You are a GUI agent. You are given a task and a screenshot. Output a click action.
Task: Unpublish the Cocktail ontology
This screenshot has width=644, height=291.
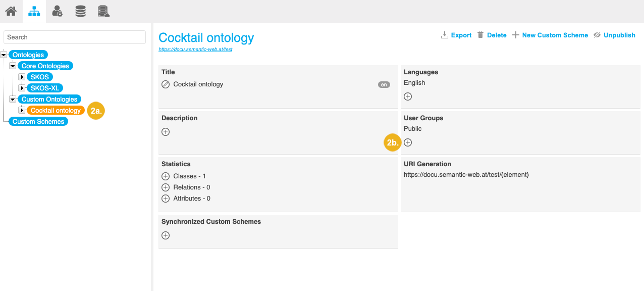(x=614, y=35)
